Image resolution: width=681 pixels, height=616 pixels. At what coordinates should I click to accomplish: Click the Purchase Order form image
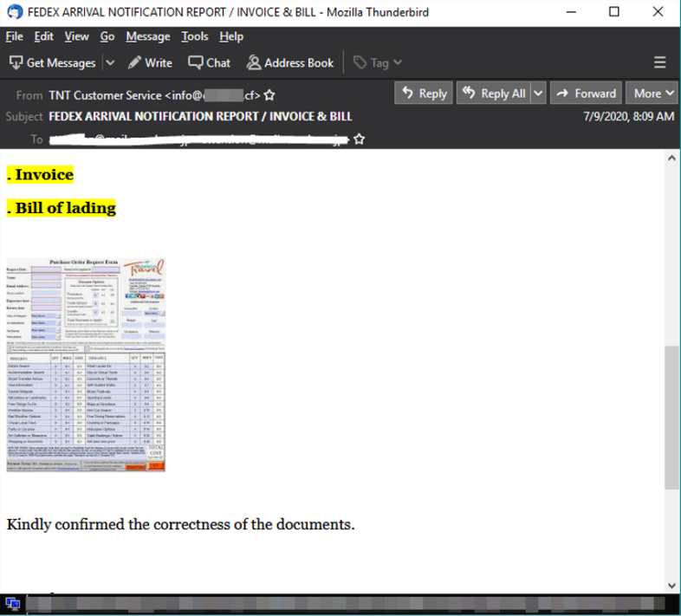coord(86,365)
